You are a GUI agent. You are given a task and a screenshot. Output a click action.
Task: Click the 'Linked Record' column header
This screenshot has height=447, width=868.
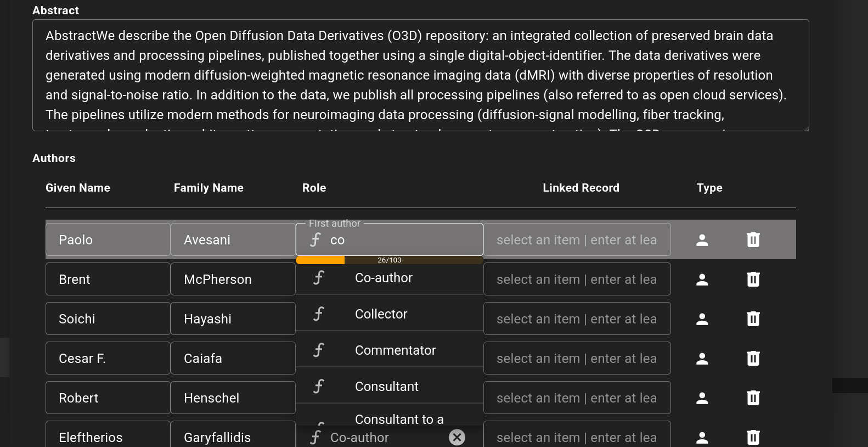[x=581, y=188]
